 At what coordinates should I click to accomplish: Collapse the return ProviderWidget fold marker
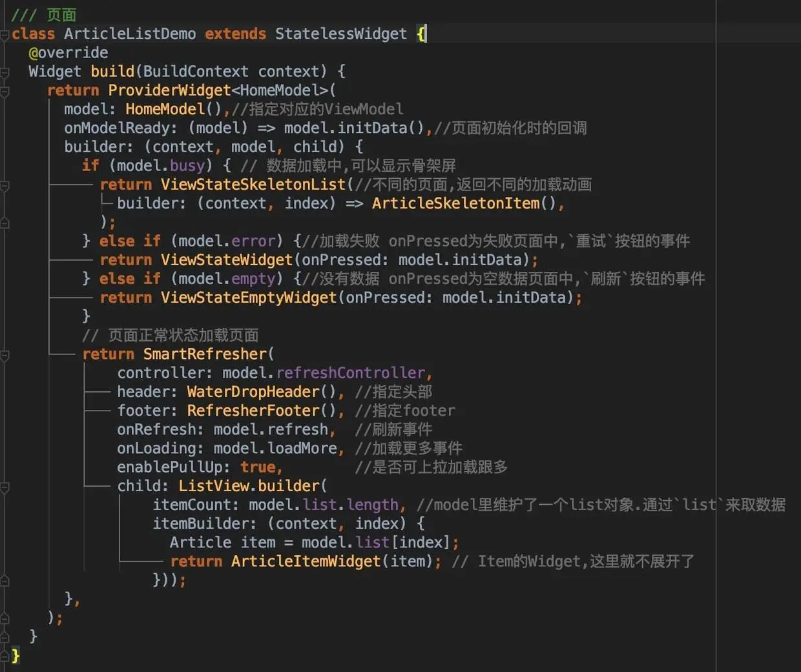pyautogui.click(x=5, y=91)
